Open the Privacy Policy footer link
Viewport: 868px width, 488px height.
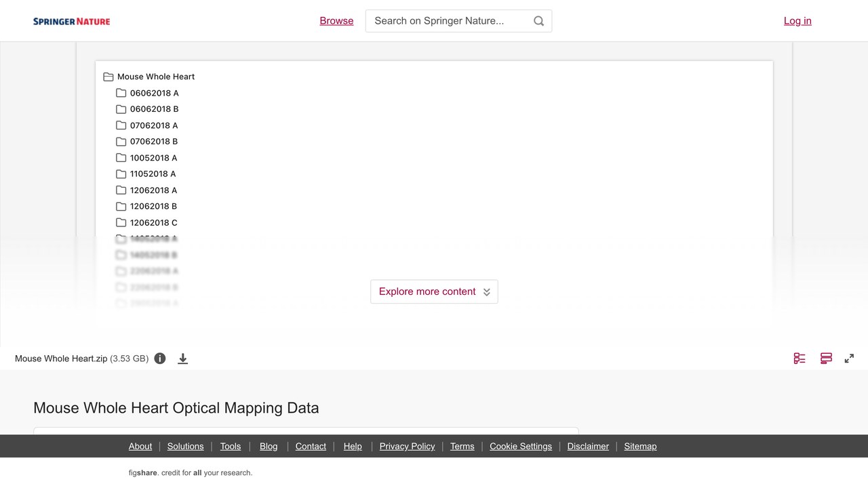pos(407,446)
